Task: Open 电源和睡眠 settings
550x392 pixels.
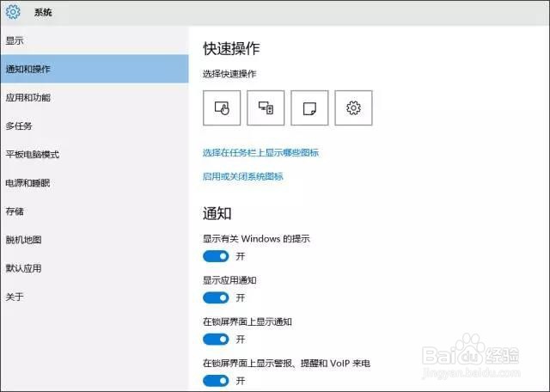Action: (x=95, y=182)
